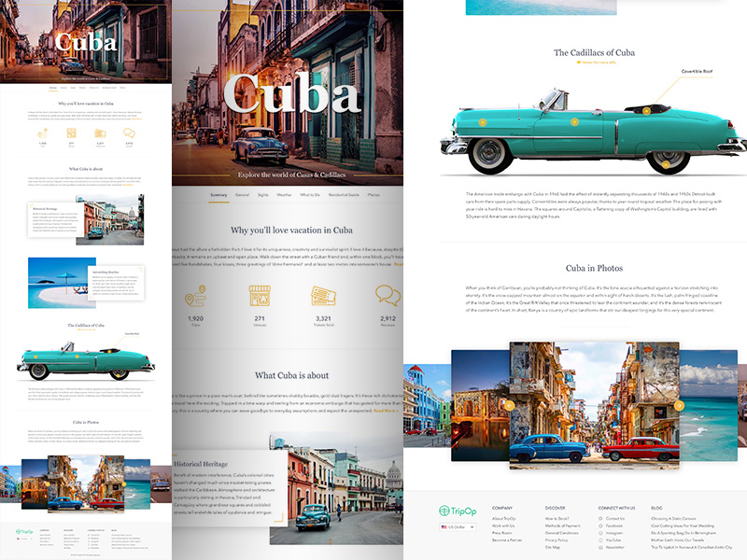The image size is (747, 560).
Task: Open the US Dollar currency dropdown
Action: pyautogui.click(x=458, y=527)
